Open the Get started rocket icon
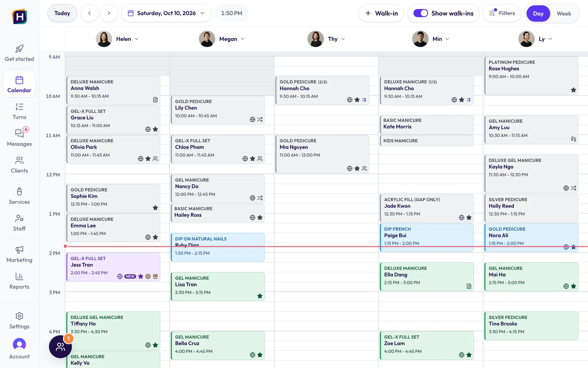The height and width of the screenshot is (368, 588). (19, 49)
